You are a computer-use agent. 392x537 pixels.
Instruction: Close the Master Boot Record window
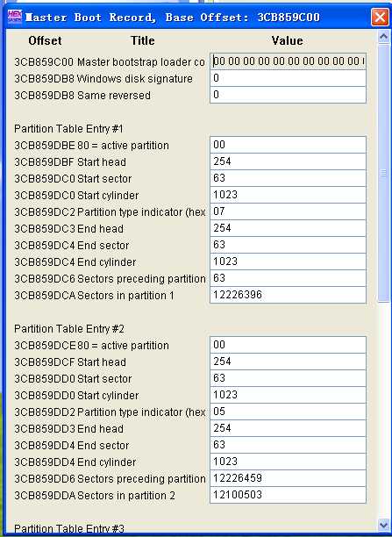[380, 17]
